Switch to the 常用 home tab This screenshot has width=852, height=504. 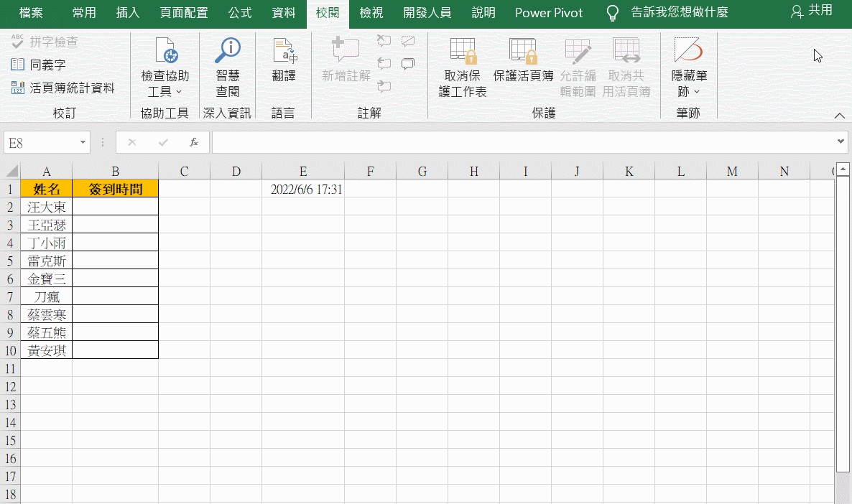tap(84, 13)
